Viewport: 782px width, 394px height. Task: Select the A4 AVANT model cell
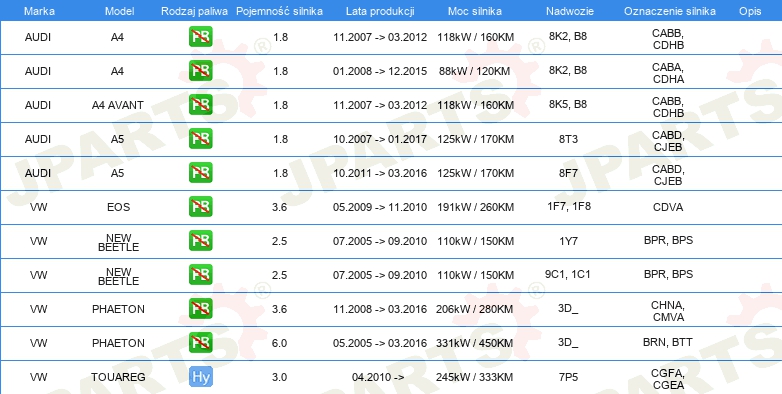(x=118, y=105)
